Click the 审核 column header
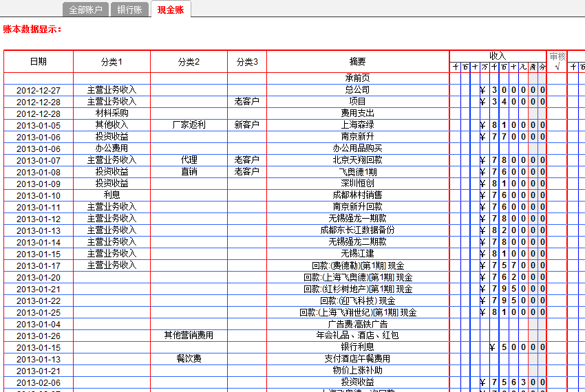585x392 pixels. tap(557, 61)
